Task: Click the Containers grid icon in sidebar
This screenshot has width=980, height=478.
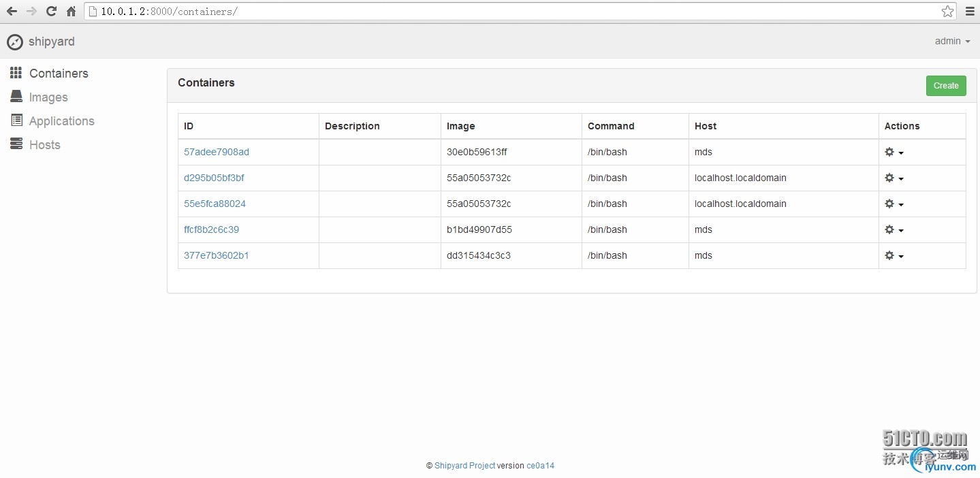Action: click(16, 73)
